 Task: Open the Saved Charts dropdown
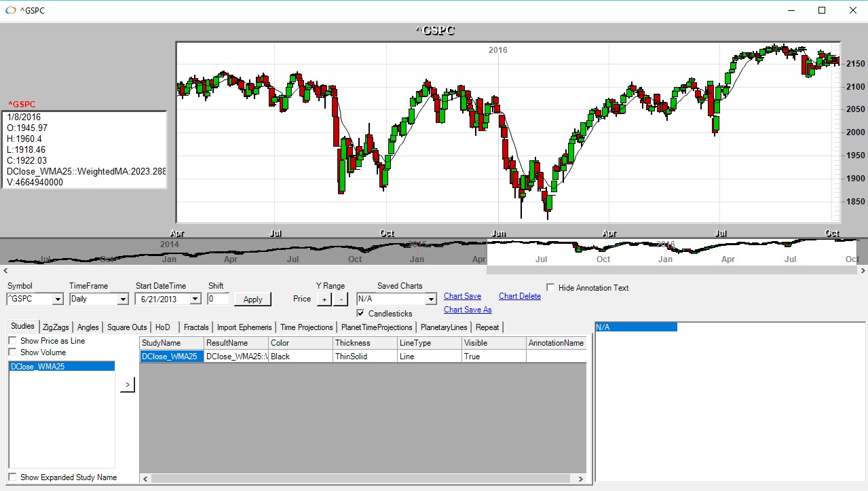(430, 299)
